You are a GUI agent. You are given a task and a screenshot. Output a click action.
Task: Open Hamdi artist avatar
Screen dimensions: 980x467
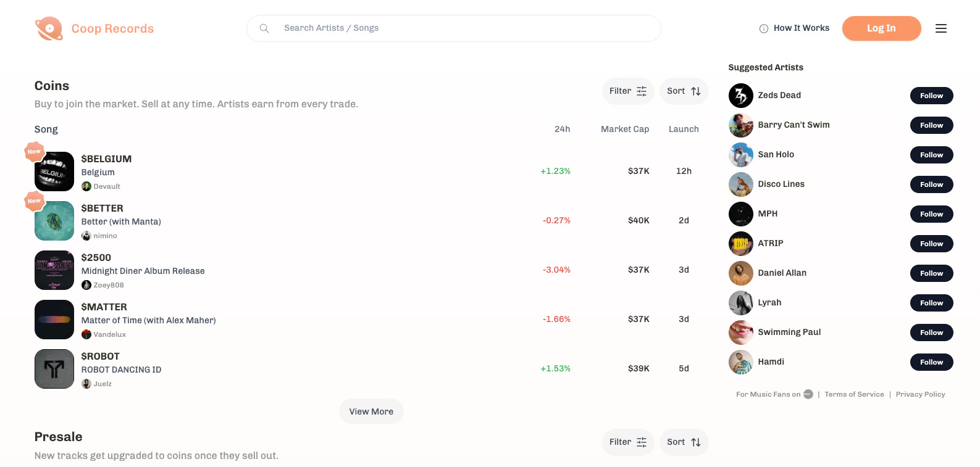point(741,362)
